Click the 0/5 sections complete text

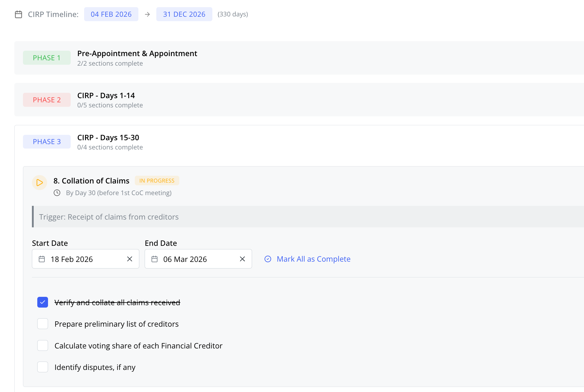point(110,105)
